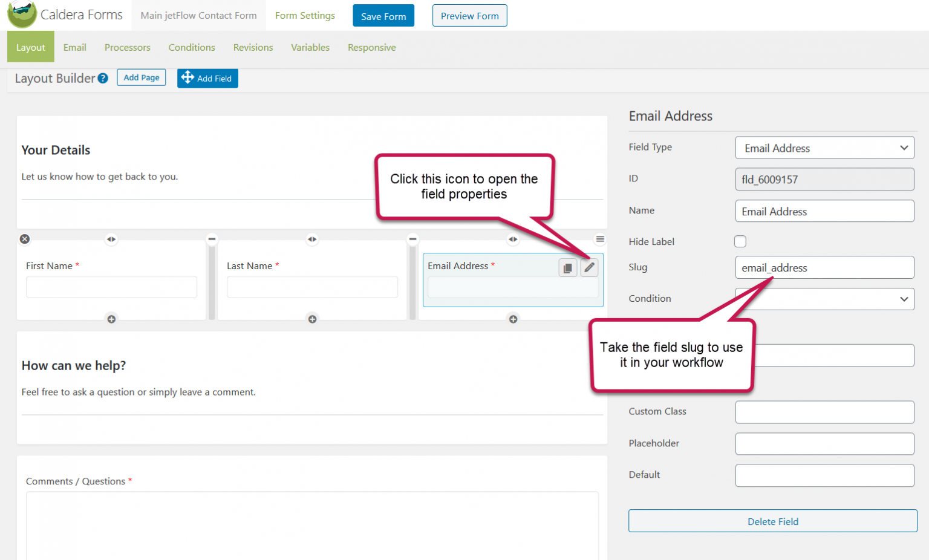Image resolution: width=929 pixels, height=560 pixels.
Task: Click the column resize arrows above Last Name
Action: pos(312,239)
